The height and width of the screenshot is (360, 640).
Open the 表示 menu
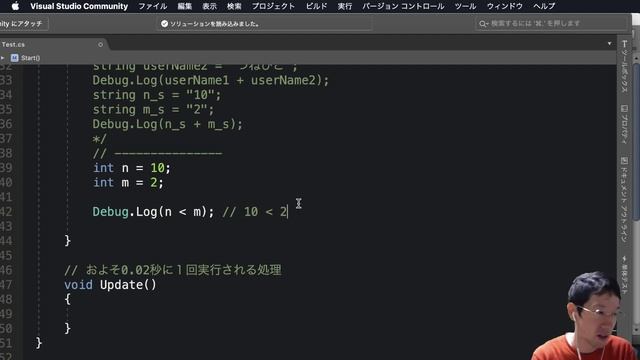pyautogui.click(x=209, y=6)
